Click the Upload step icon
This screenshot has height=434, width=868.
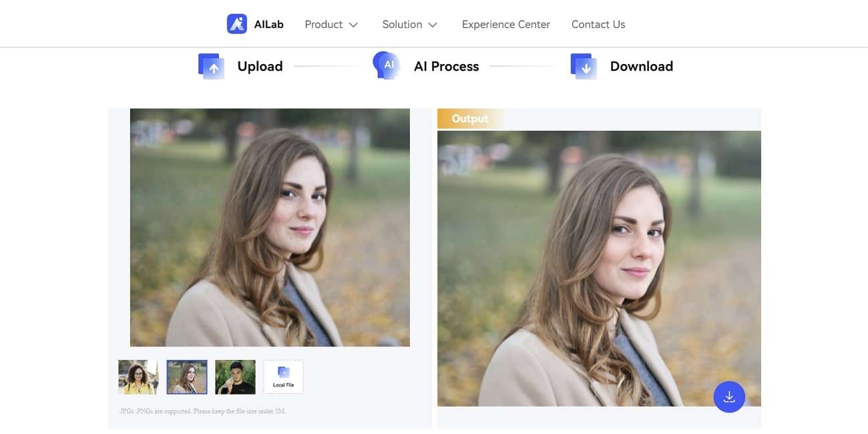[210, 65]
